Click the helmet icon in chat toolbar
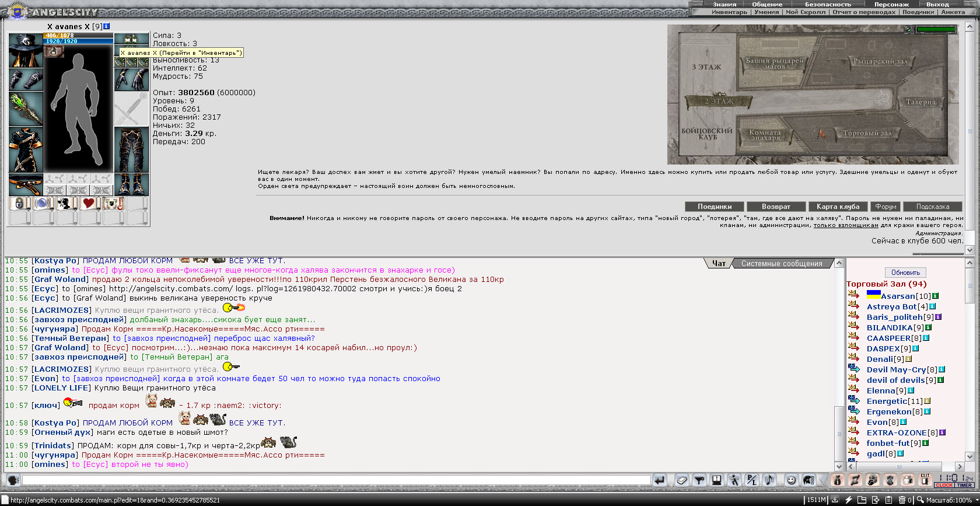The width and height of the screenshot is (980, 506). click(x=808, y=480)
